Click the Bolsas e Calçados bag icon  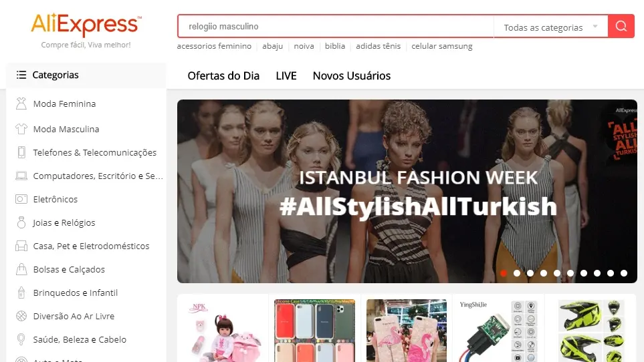(21, 269)
